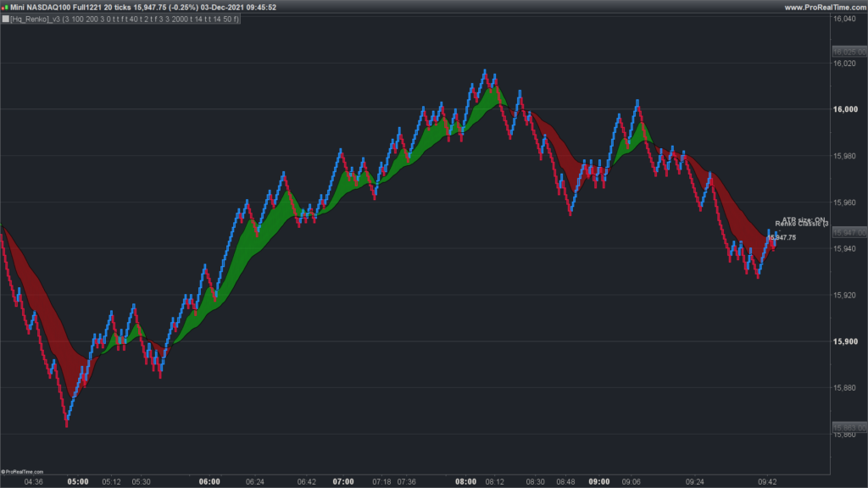Click the 15,947.75 last price label on chart
This screenshot has height=488, width=868.
click(x=781, y=237)
